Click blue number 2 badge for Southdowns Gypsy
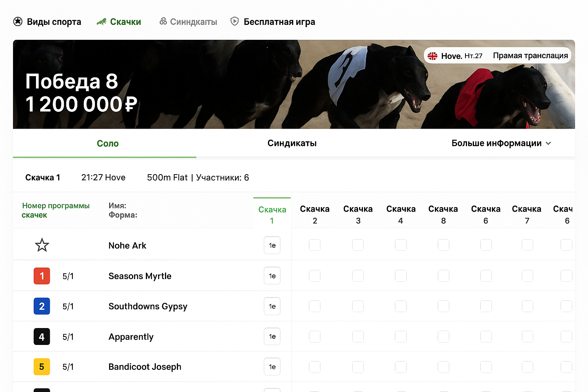Viewport: 588px width, 392px height. point(42,306)
